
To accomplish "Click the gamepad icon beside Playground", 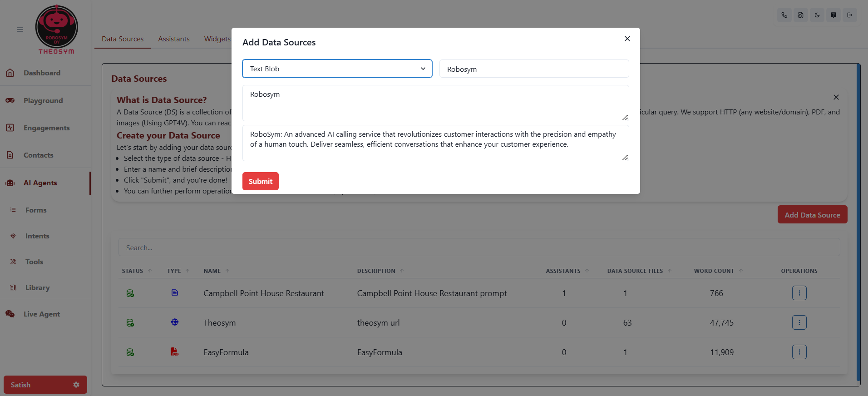I will (x=10, y=100).
